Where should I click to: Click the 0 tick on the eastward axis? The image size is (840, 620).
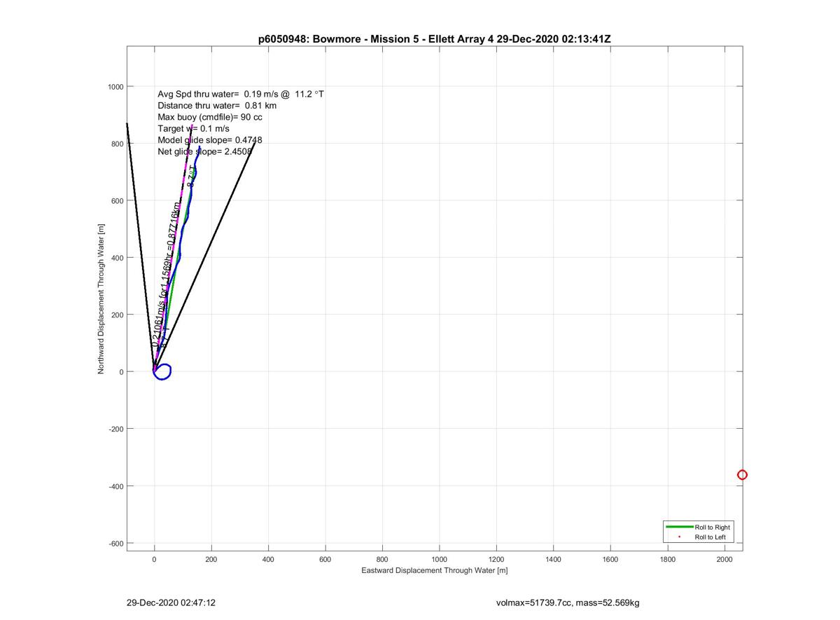(155, 560)
